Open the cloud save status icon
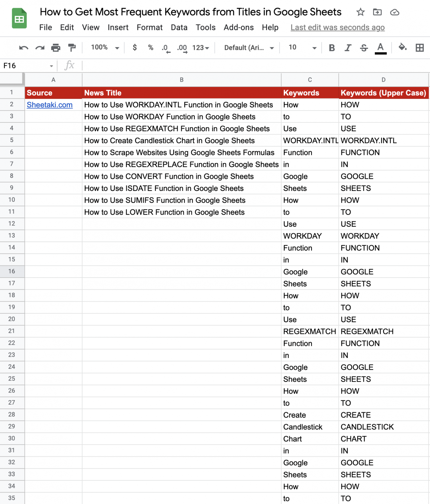This screenshot has width=430, height=504. click(395, 12)
